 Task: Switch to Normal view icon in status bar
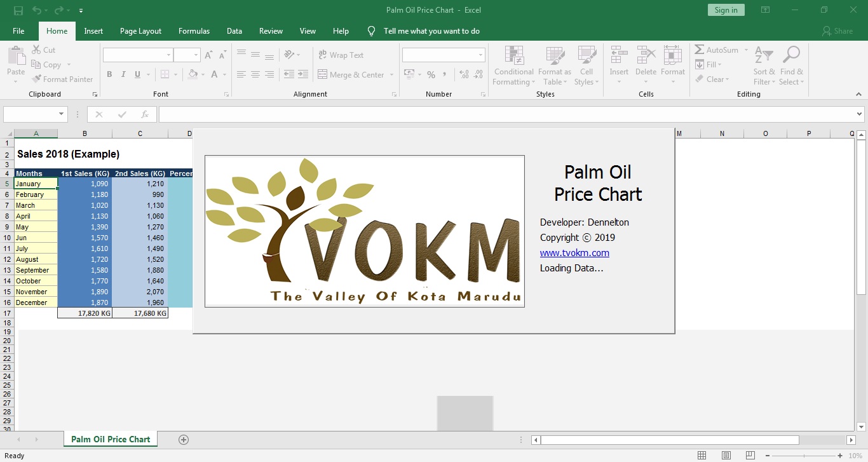click(702, 455)
